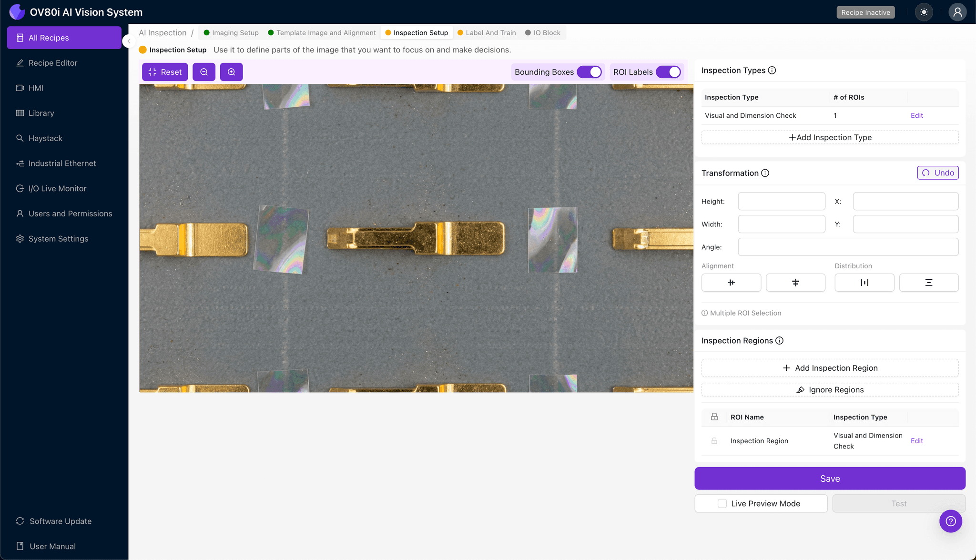Open the Inspection Types info tooltip icon
976x560 pixels.
pyautogui.click(x=772, y=70)
